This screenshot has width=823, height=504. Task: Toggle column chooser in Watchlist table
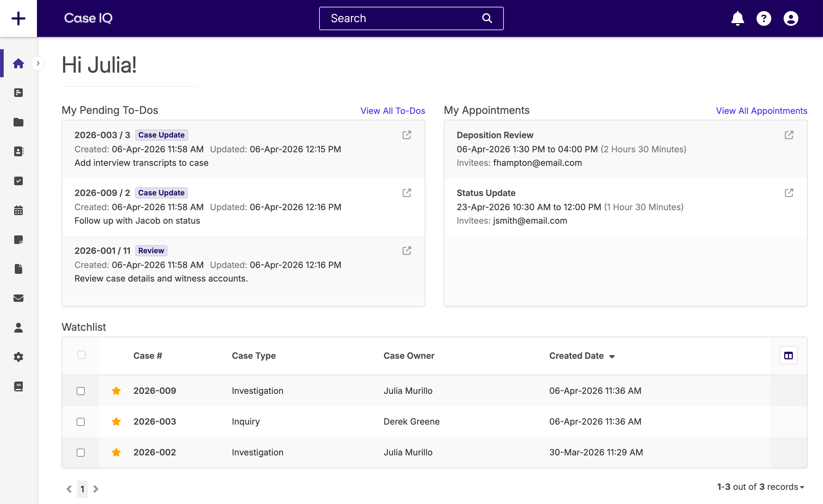pyautogui.click(x=788, y=355)
